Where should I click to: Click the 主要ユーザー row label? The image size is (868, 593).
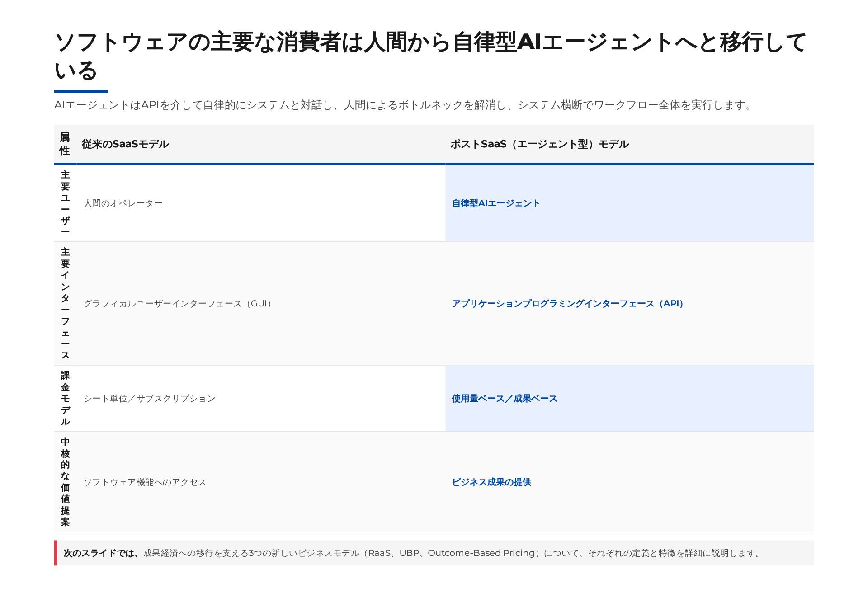pos(65,203)
